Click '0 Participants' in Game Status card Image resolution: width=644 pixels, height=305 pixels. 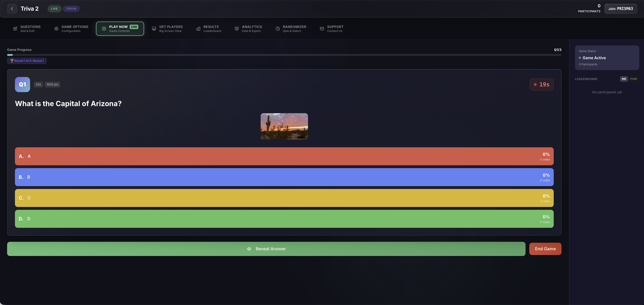pos(588,64)
